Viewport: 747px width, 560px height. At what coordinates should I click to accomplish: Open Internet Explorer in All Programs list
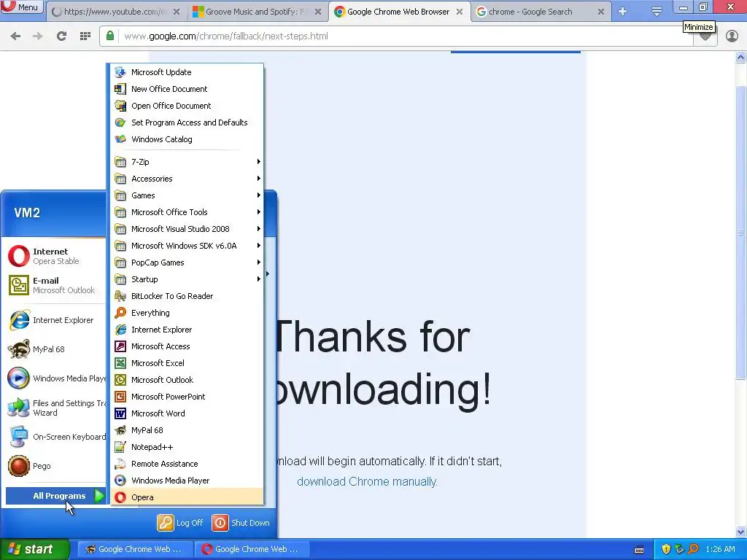click(x=187, y=330)
